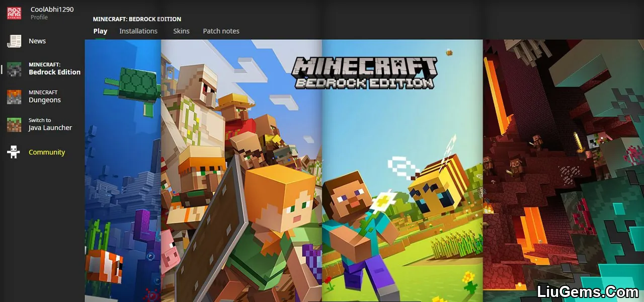Go to News in sidebar
The image size is (644, 302).
(x=37, y=41)
